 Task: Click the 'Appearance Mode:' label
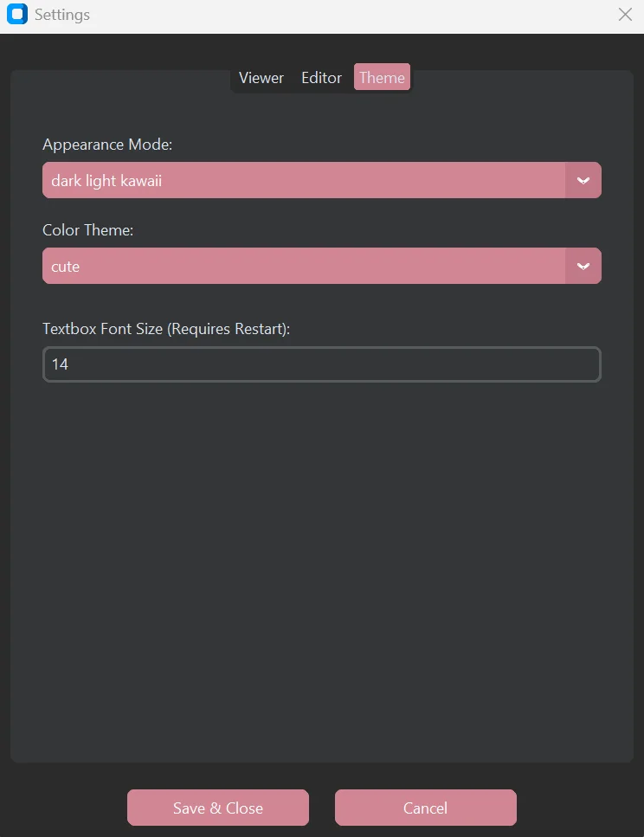(x=107, y=145)
